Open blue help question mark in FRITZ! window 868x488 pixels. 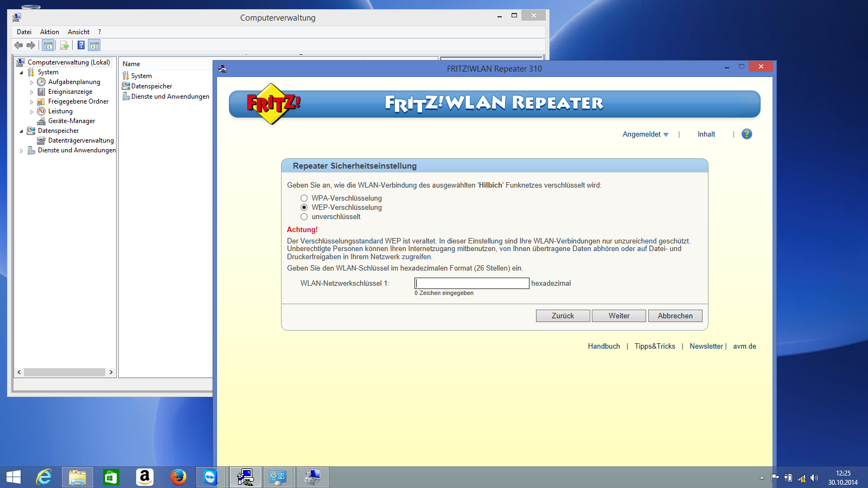[x=747, y=134]
